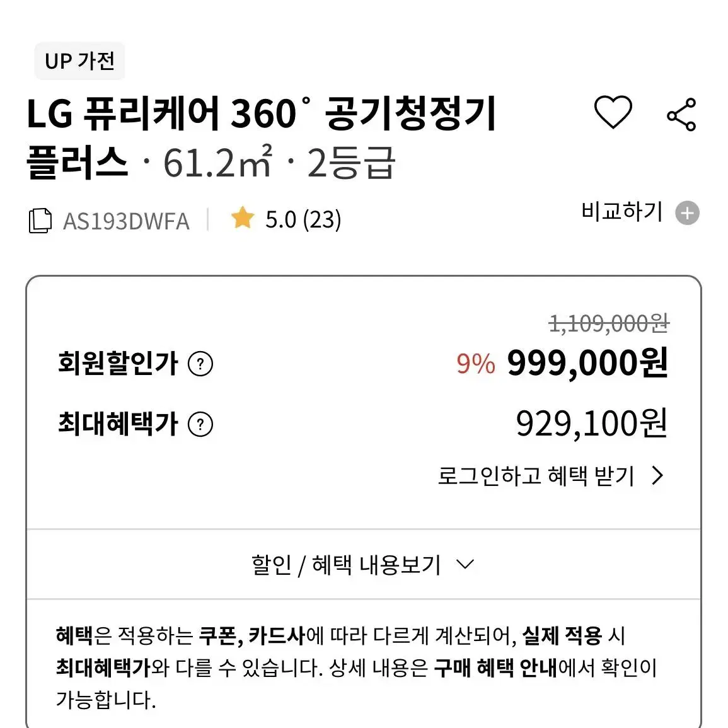Click the 비교하기 compare label

[x=621, y=212]
